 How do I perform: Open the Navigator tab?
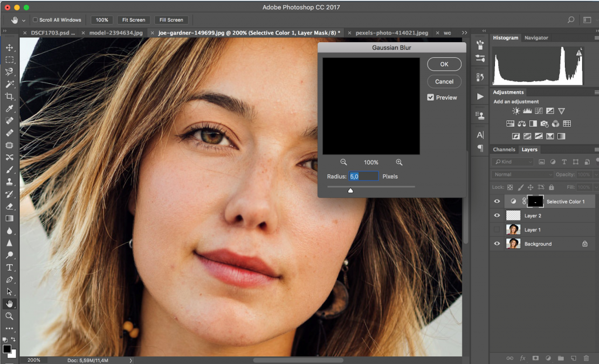[x=536, y=38]
